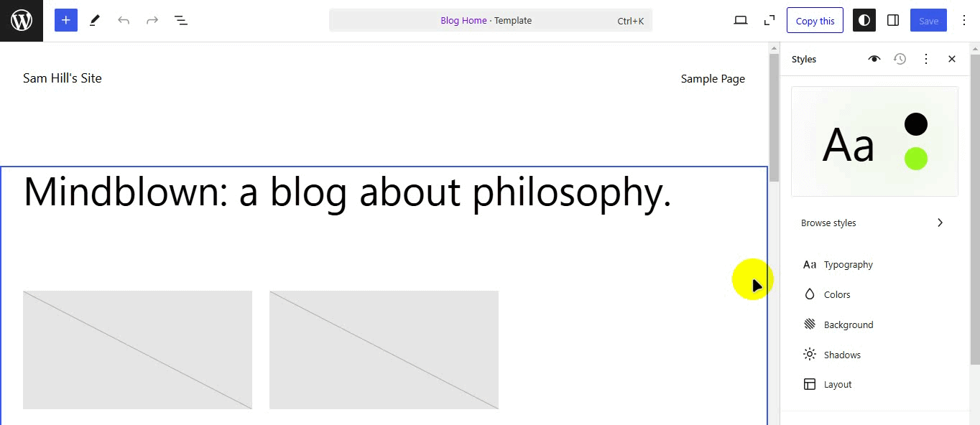Click the WordPress logo icon
This screenshot has height=425, width=980.
point(22,21)
